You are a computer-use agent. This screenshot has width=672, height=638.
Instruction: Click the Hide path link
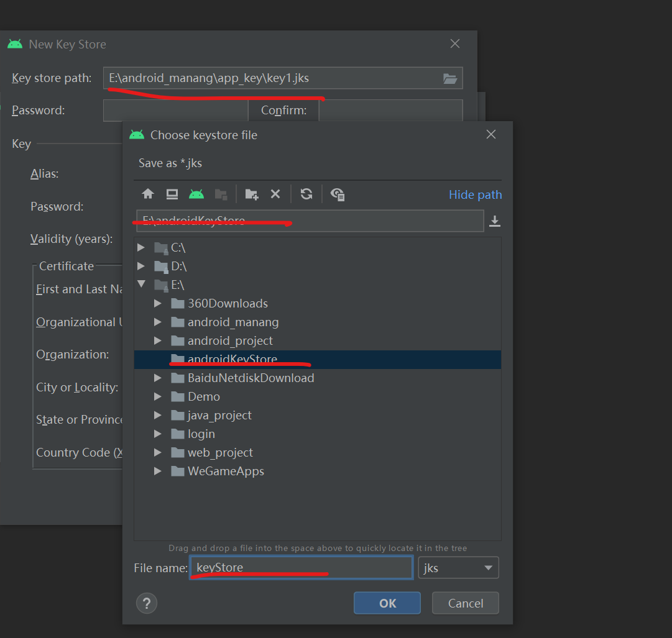tap(475, 194)
